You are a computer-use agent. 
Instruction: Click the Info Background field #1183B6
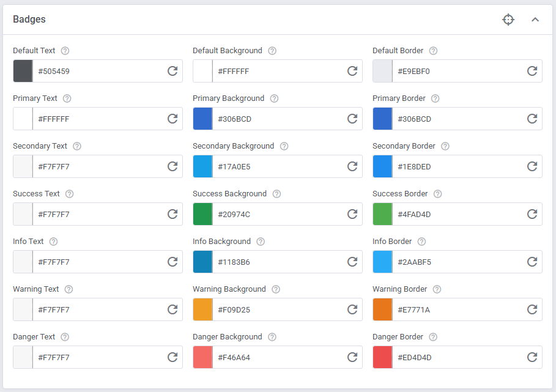278,262
